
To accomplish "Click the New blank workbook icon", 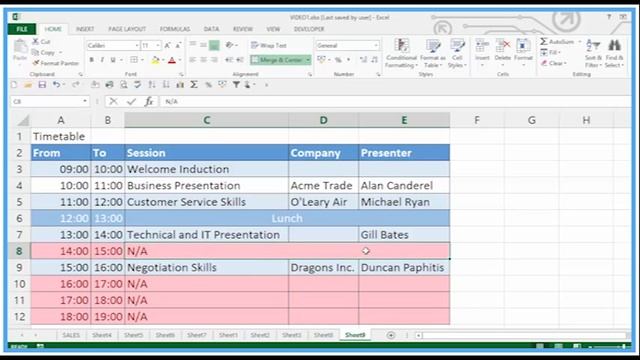I will point(14,85).
